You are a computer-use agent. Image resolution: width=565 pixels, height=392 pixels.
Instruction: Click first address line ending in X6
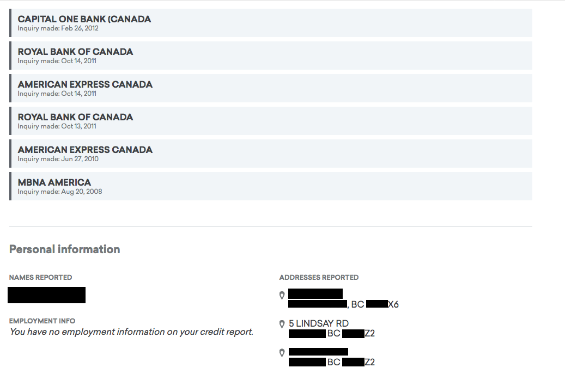point(343,304)
